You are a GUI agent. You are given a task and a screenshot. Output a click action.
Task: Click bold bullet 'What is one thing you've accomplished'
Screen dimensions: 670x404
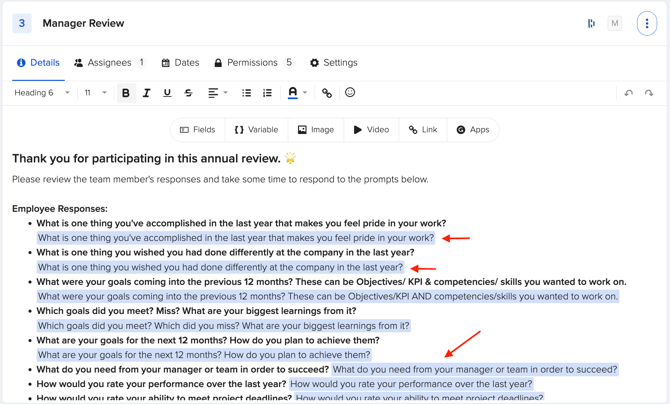point(241,223)
